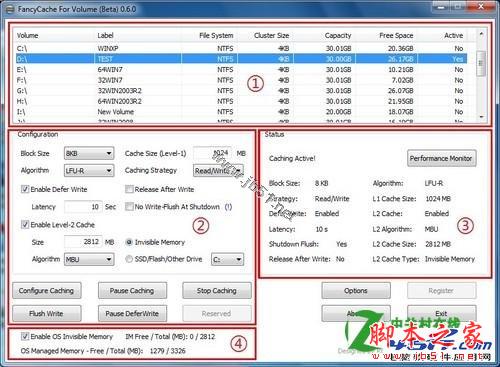Toggle Enable Level-2 Cache checkbox
The height and width of the screenshot is (367, 500).
click(25, 225)
